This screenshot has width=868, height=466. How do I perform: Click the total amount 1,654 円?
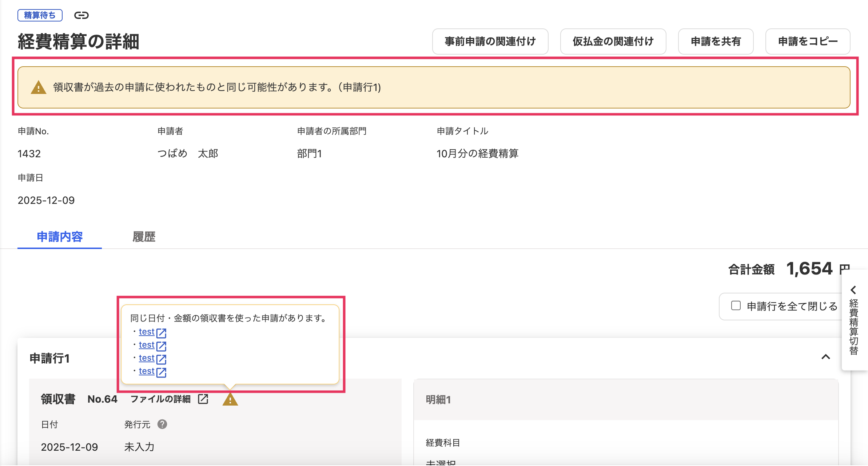tap(818, 269)
